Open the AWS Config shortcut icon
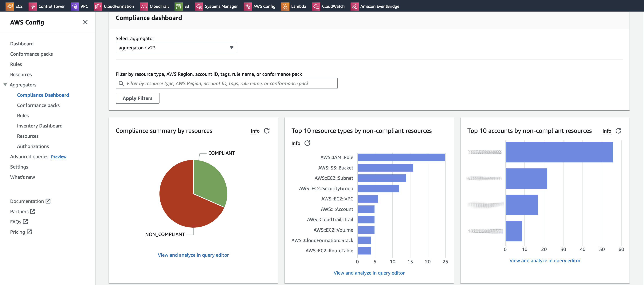Image resolution: width=644 pixels, height=285 pixels. [248, 6]
